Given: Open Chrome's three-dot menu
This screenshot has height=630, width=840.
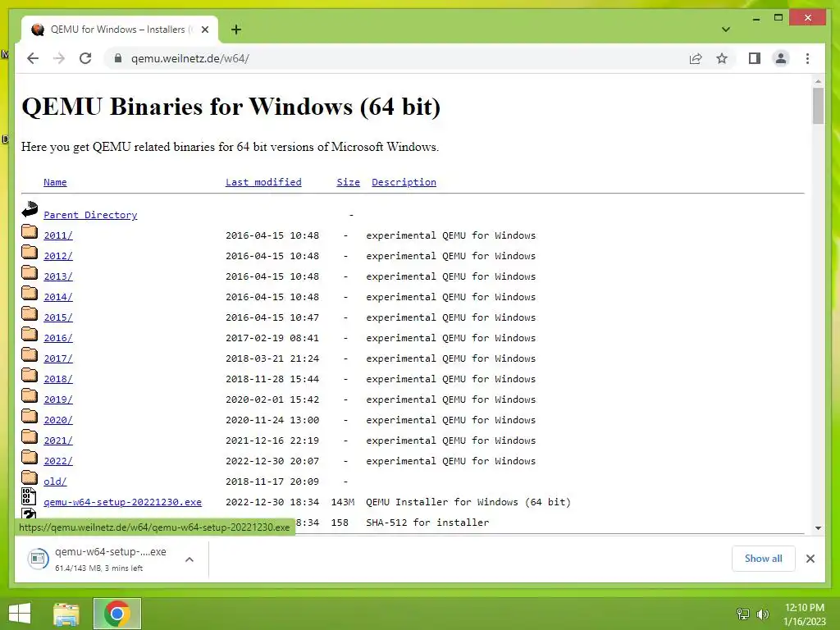Looking at the screenshot, I should coord(807,58).
